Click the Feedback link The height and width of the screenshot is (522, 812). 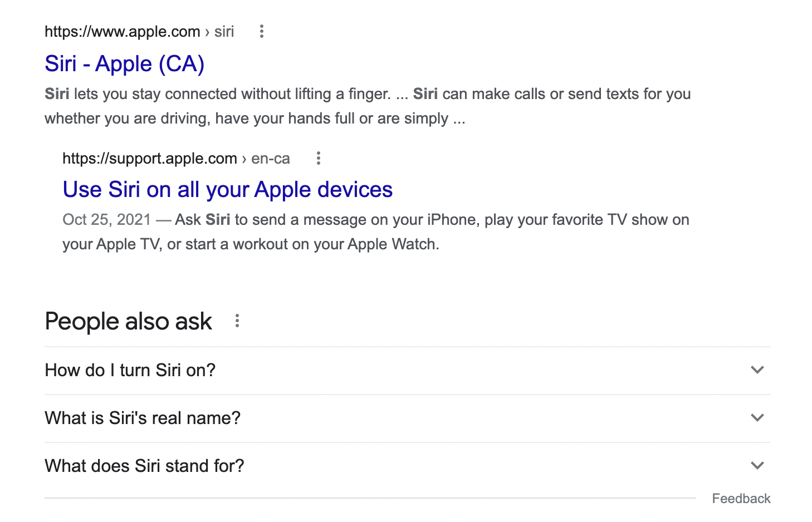[x=741, y=499]
